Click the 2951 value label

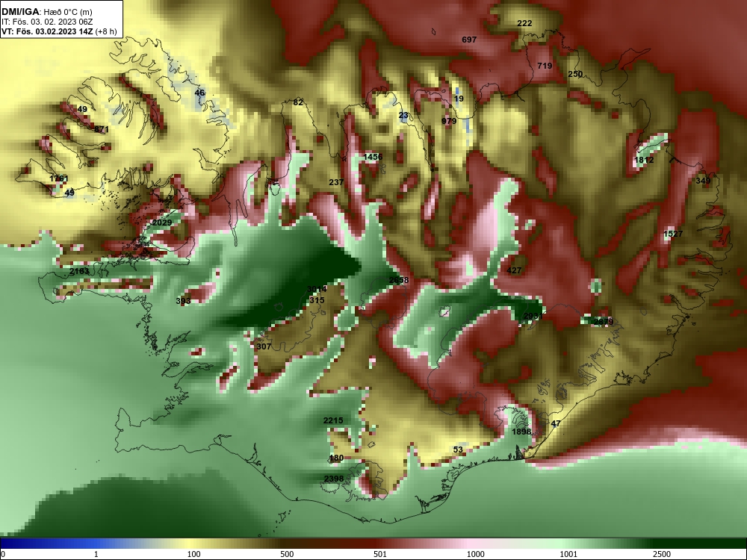pos(533,316)
